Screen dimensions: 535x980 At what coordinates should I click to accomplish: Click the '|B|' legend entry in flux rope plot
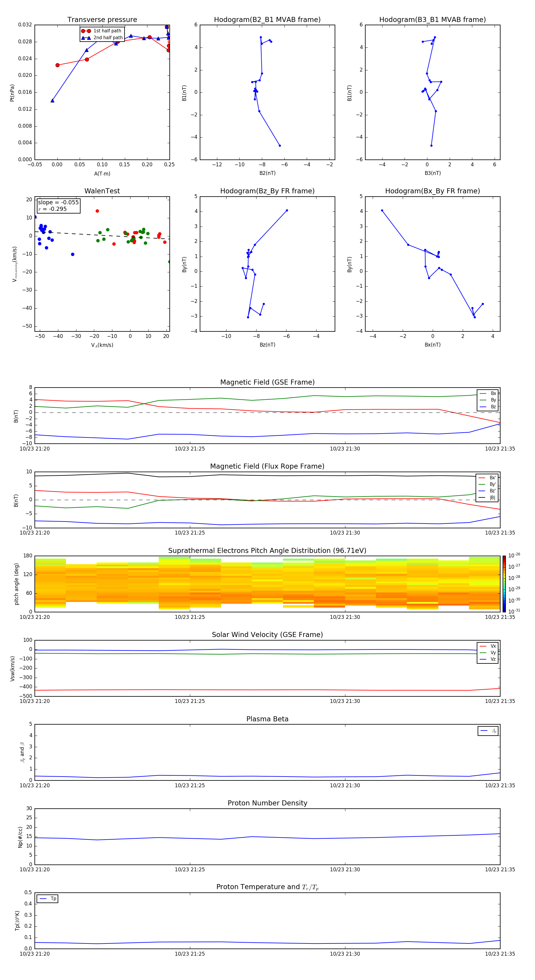487,498
